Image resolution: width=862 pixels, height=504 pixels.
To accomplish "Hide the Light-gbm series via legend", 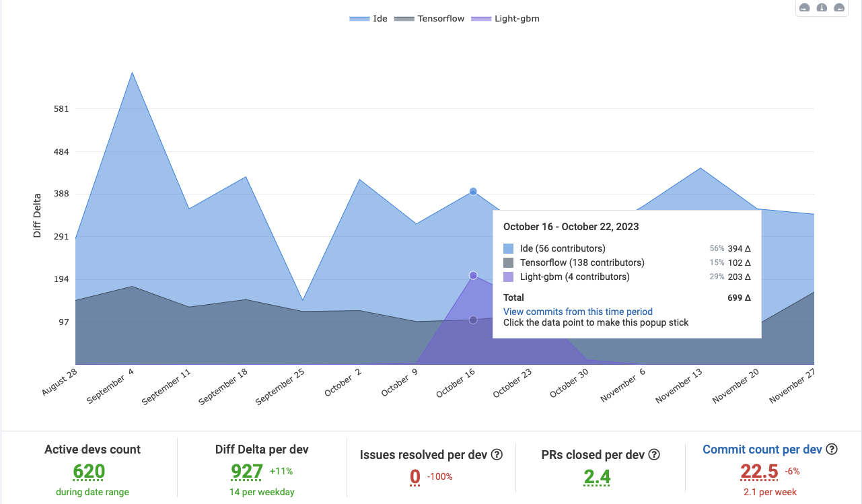I will [x=507, y=19].
